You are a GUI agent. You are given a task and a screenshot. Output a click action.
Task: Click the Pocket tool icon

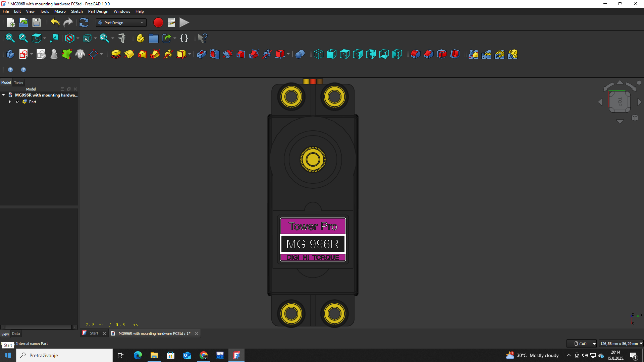pyautogui.click(x=201, y=54)
